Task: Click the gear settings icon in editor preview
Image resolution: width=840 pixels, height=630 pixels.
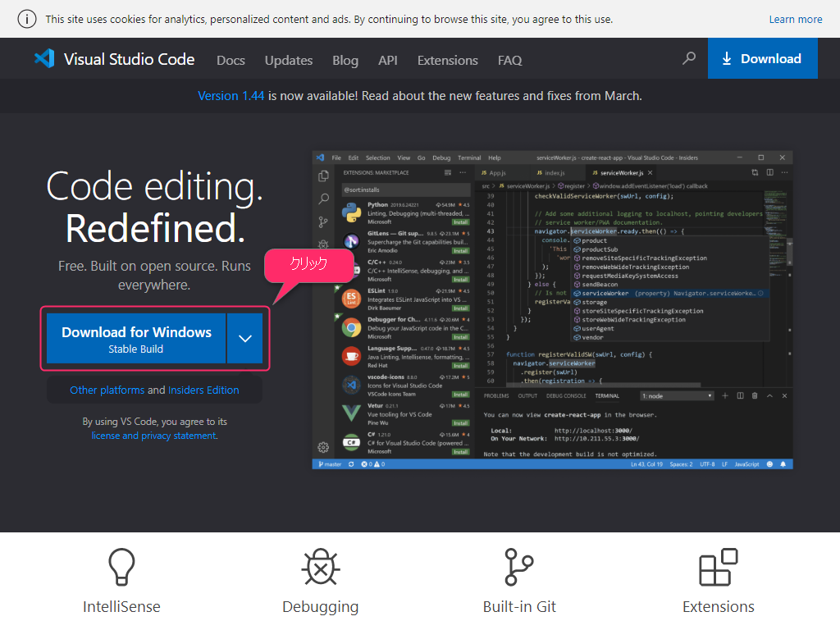Action: pyautogui.click(x=323, y=447)
